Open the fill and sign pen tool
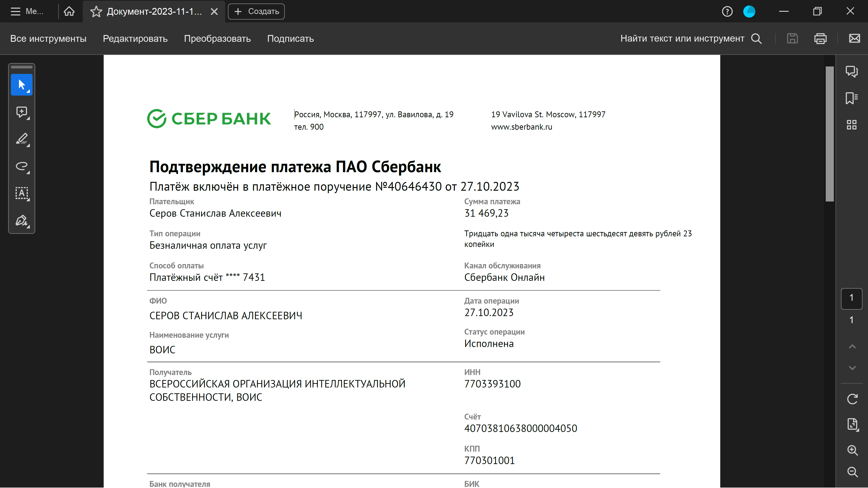The image size is (868, 488). coord(21,221)
